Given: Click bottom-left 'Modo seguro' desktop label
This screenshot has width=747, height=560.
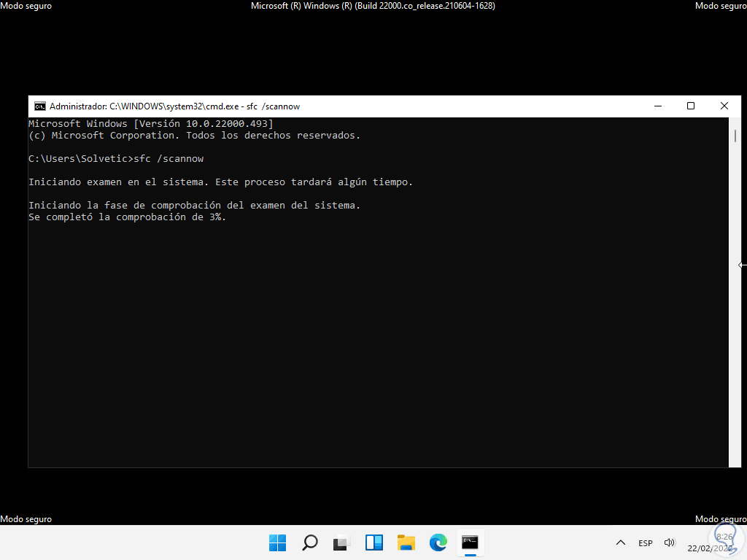Looking at the screenshot, I should click(x=26, y=519).
